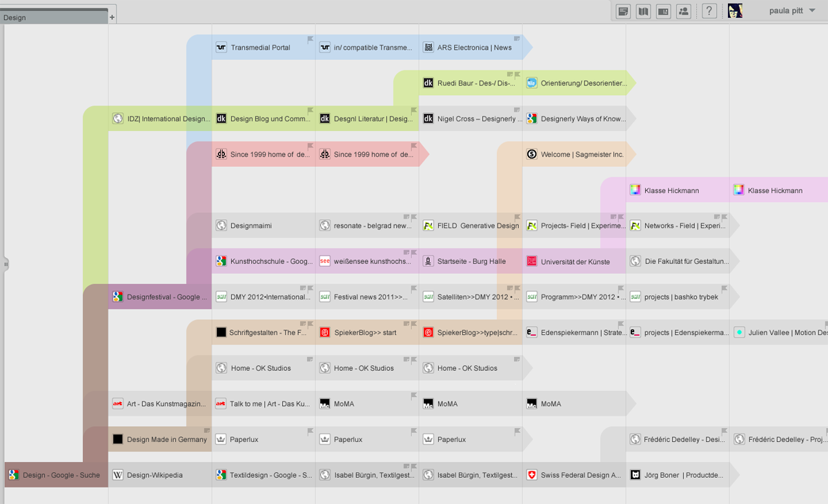The height and width of the screenshot is (504, 828).
Task: Open projects | Edenspiekerma... node
Action: 678,332
